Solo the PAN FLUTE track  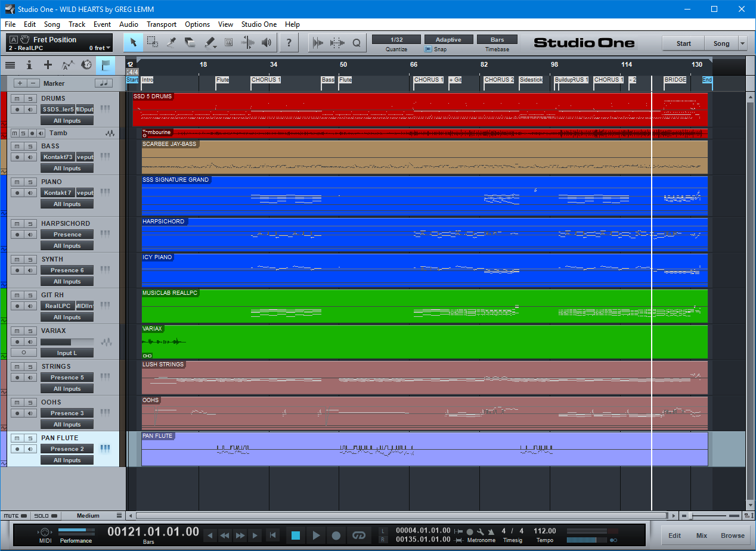coord(30,438)
